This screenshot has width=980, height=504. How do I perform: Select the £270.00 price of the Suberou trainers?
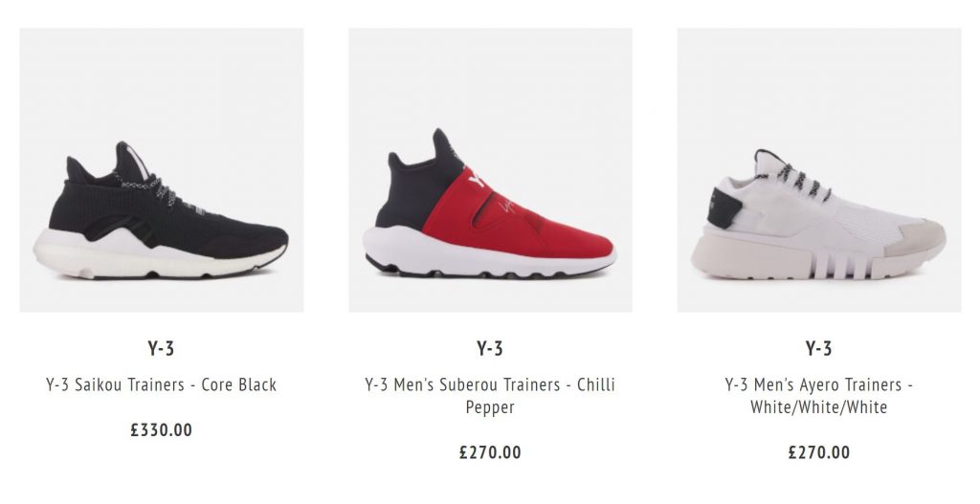(490, 452)
